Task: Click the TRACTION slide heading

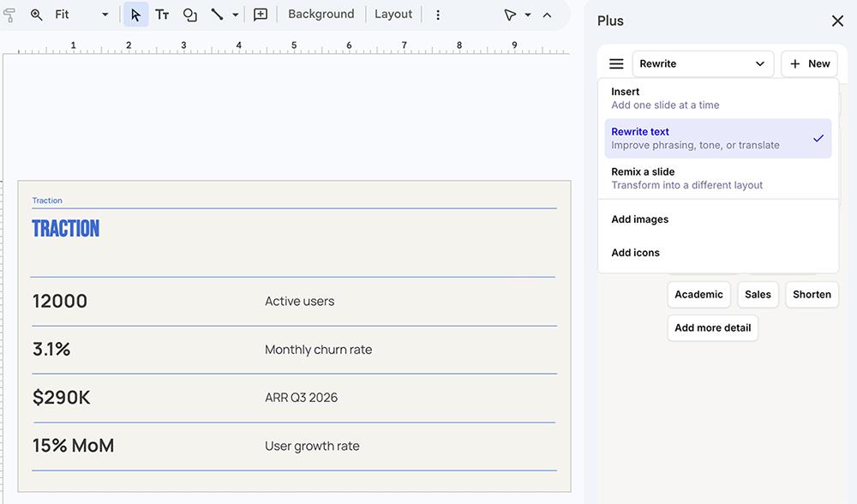Action: [66, 229]
